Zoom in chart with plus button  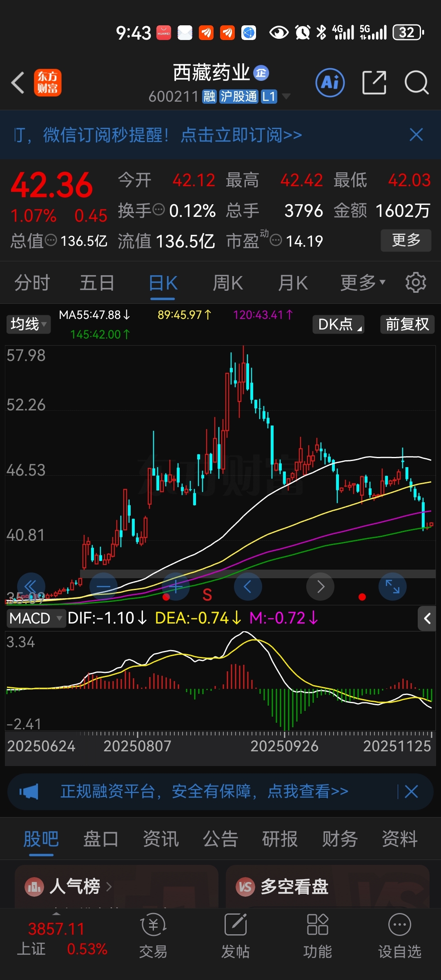click(176, 587)
